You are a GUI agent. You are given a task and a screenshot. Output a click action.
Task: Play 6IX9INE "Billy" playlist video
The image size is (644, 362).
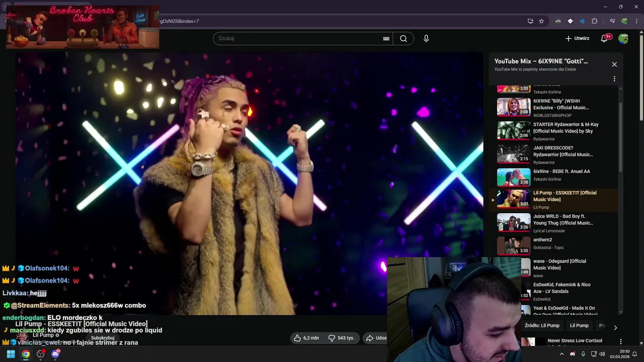554,108
